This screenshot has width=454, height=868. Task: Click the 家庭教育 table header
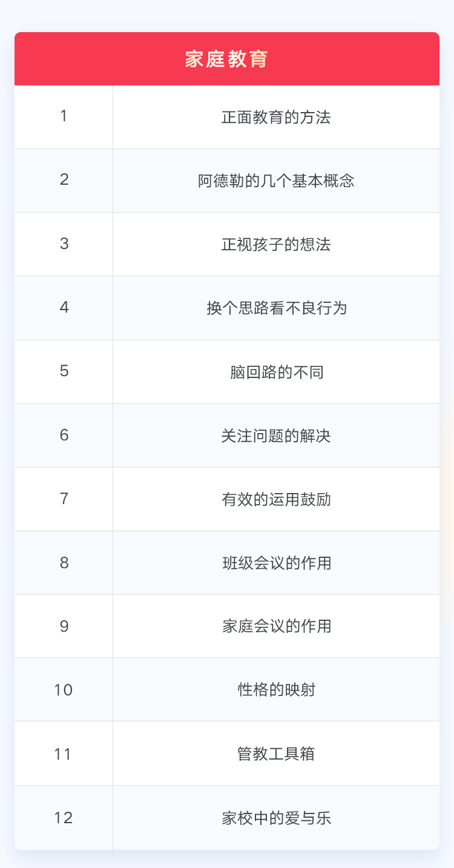(x=227, y=59)
